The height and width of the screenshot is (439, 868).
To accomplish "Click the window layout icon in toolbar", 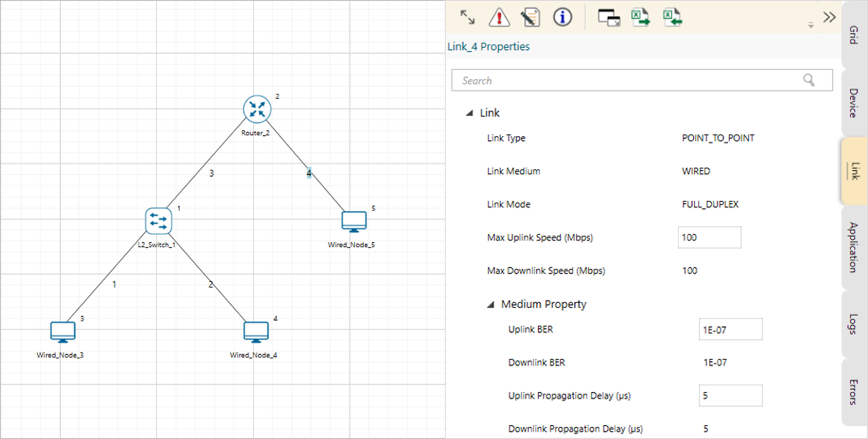I will click(x=609, y=17).
